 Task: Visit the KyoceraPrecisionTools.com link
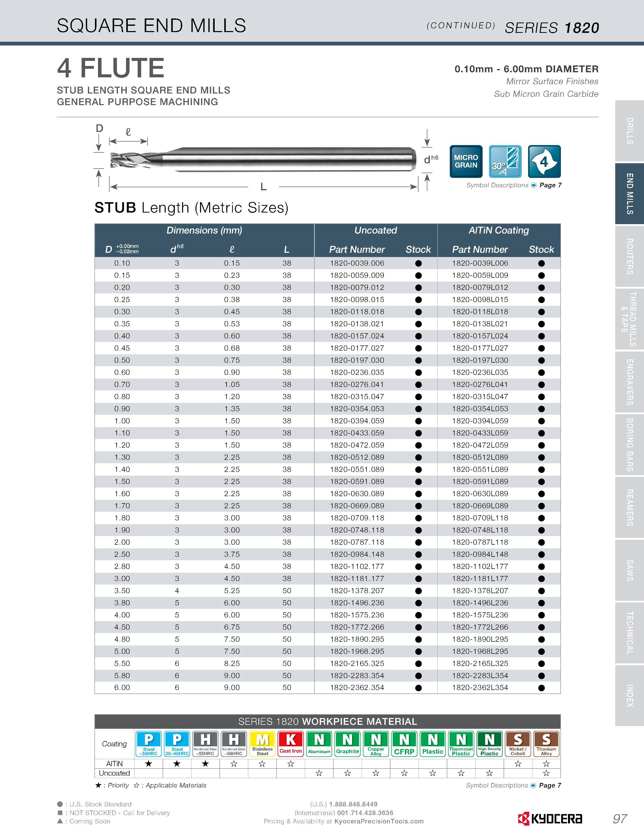379,821
